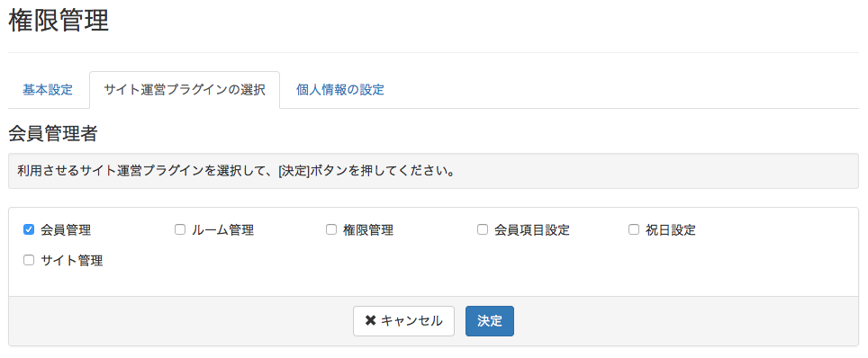Click the X icon on the キャンセル button
This screenshot has height=358, width=868.
(x=370, y=320)
